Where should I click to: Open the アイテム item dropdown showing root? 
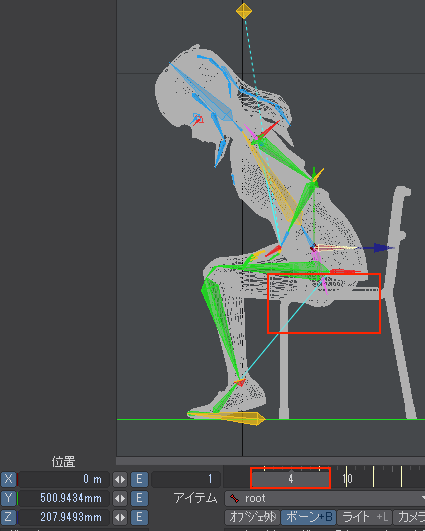click(x=325, y=498)
